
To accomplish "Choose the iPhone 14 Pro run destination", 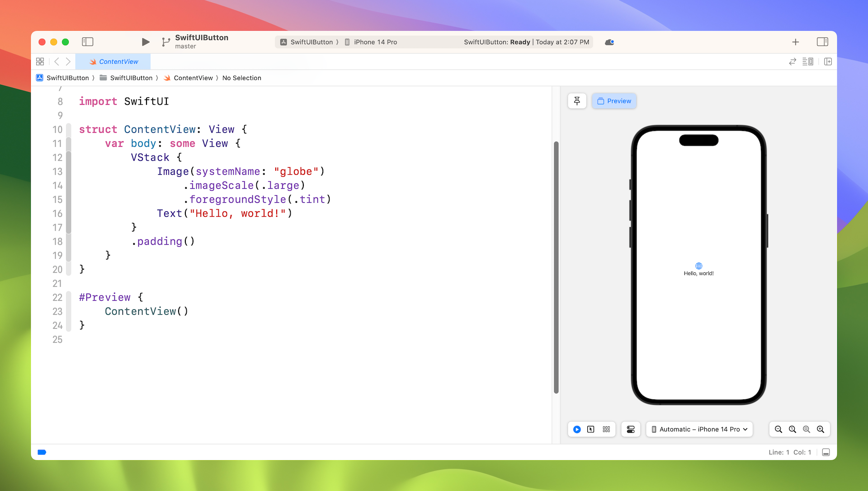I will click(371, 42).
